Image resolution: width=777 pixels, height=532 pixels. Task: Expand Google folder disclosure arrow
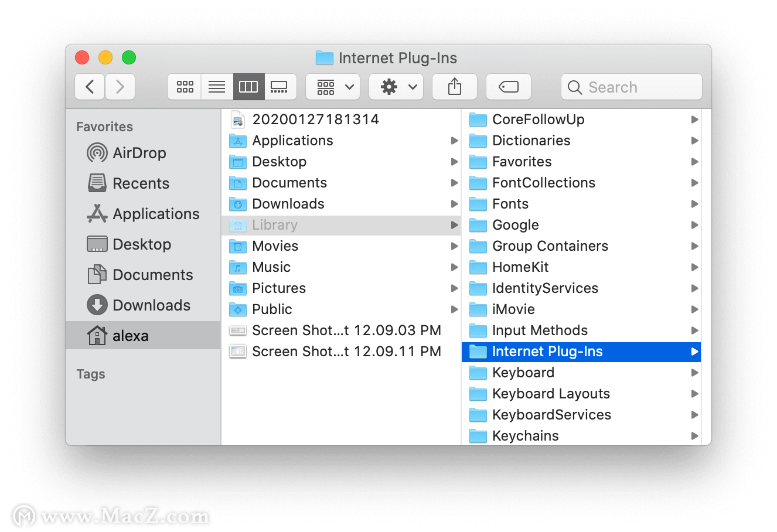click(694, 225)
